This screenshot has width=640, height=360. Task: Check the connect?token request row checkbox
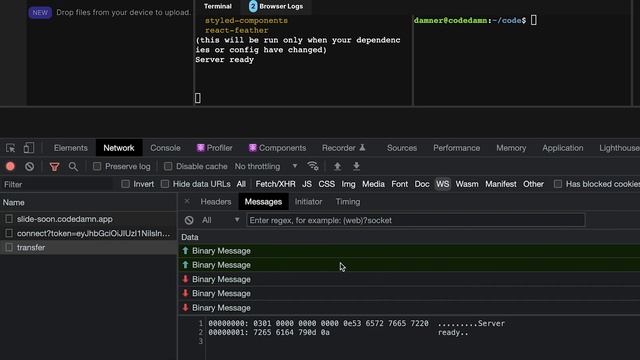[9, 233]
